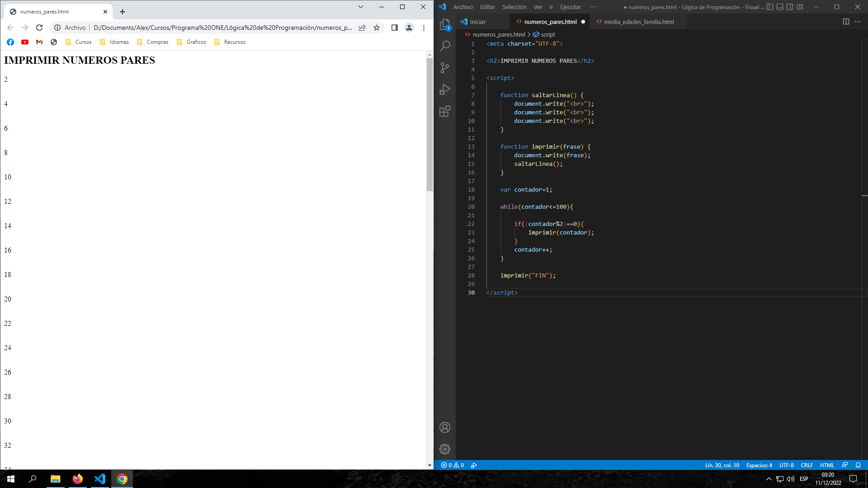
Task: Click the Chrome address bar URL
Action: click(x=222, y=28)
